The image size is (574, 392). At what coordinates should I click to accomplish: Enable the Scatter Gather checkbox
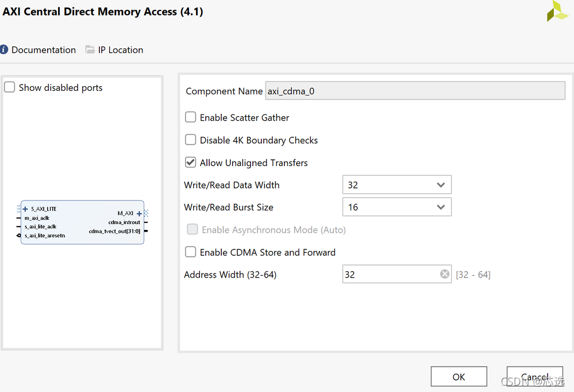[191, 118]
